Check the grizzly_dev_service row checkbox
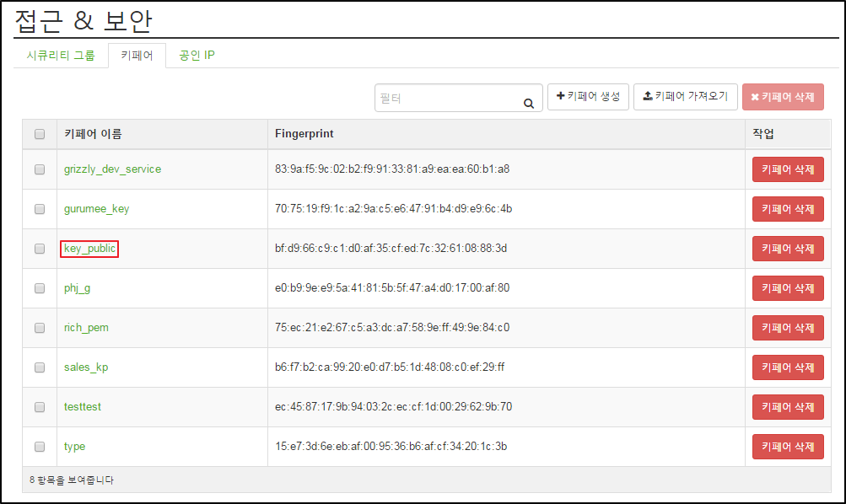 [40, 169]
